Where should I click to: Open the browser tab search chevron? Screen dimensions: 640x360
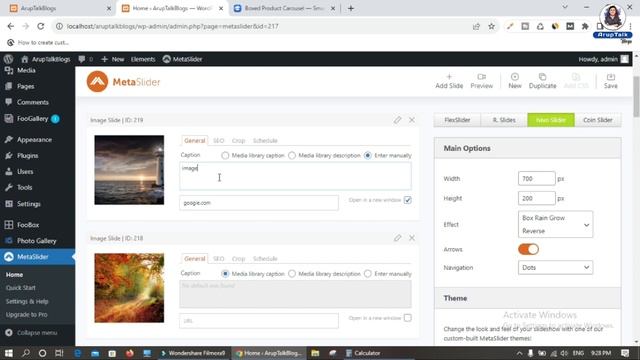(x=565, y=7)
